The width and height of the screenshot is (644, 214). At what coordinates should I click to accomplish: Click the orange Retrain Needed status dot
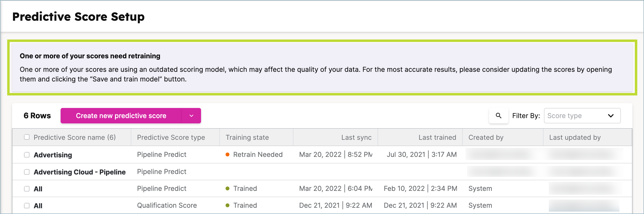(227, 155)
